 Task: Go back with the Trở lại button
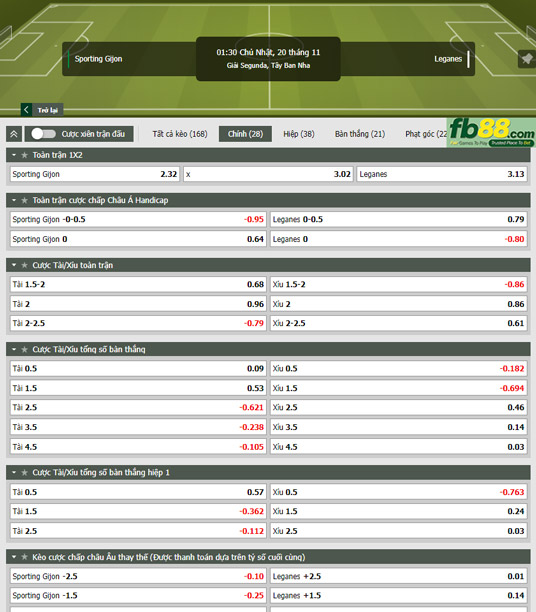coord(42,110)
